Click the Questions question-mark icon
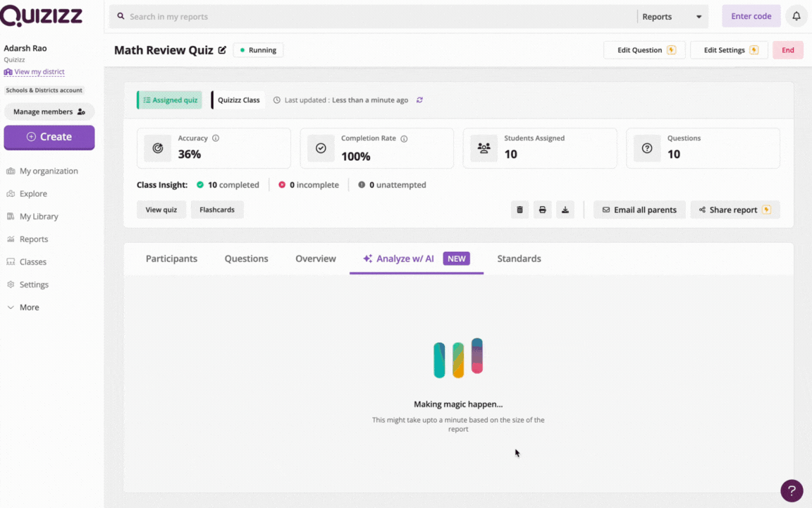This screenshot has height=508, width=812. (647, 148)
